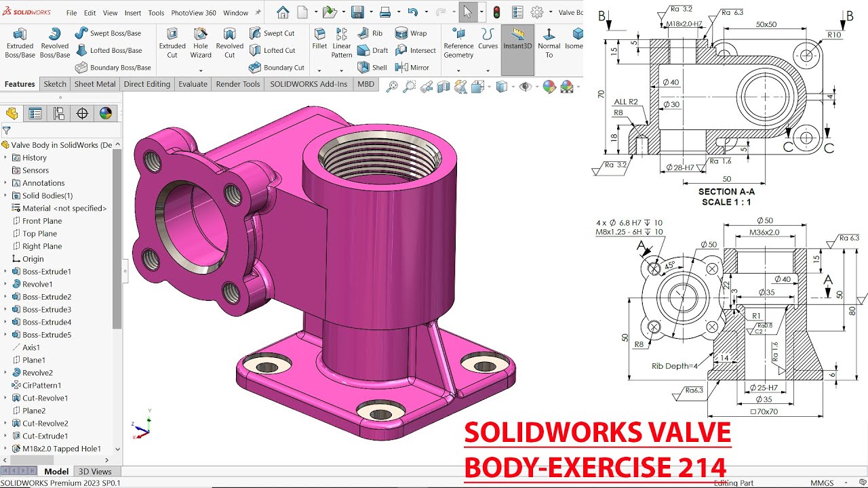Click the Section View icon

coord(443,86)
